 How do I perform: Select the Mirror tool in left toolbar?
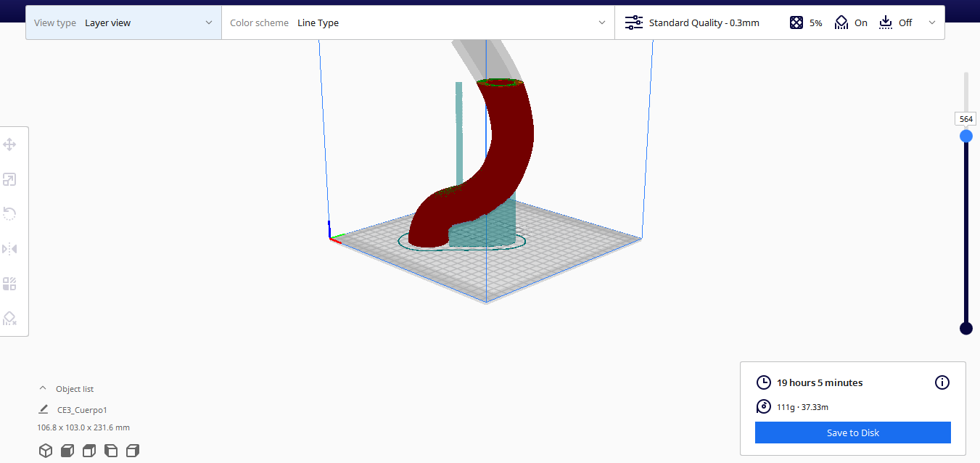point(9,249)
